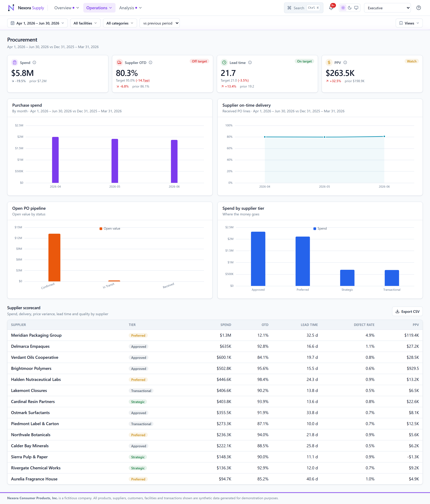Image resolution: width=430 pixels, height=504 pixels.
Task: Click info icon beside Lead time
Action: (x=250, y=62)
